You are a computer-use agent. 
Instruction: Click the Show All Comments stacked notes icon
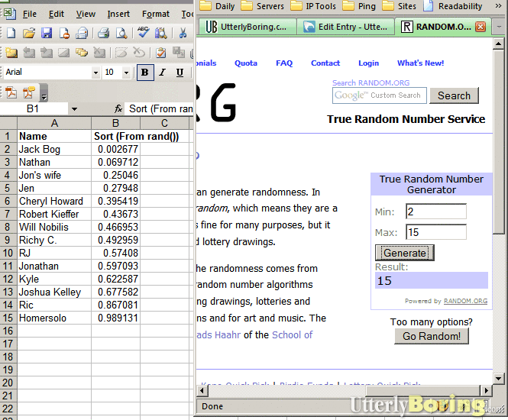(81, 52)
